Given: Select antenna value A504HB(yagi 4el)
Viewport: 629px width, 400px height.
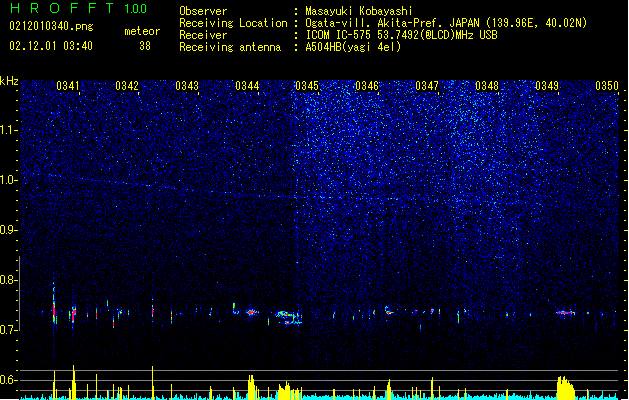Looking at the screenshot, I should (353, 47).
